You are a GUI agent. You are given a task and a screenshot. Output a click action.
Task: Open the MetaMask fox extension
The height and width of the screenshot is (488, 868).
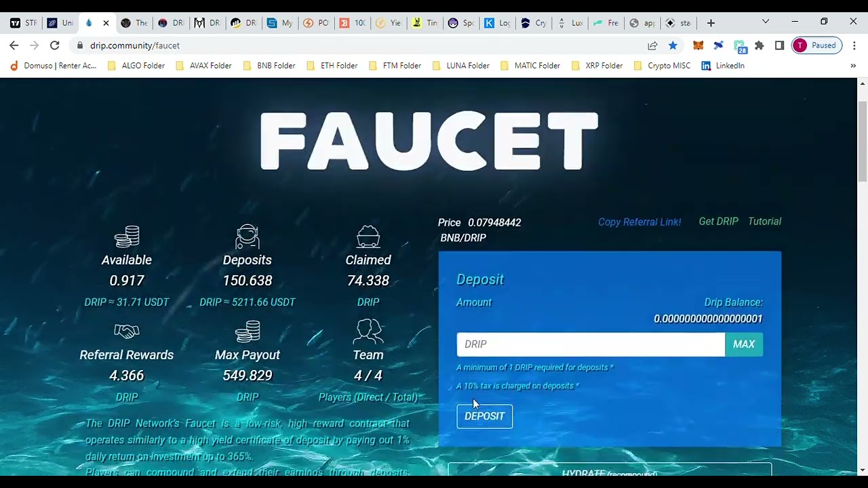(698, 45)
